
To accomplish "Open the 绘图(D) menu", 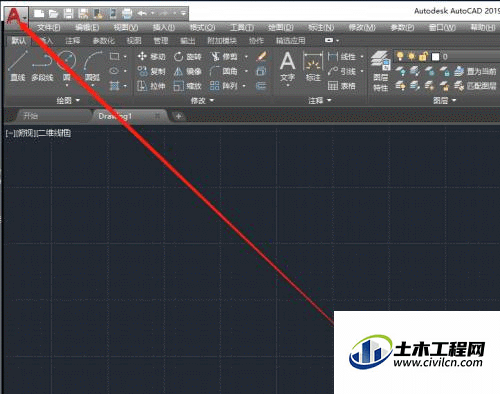I will click(281, 28).
